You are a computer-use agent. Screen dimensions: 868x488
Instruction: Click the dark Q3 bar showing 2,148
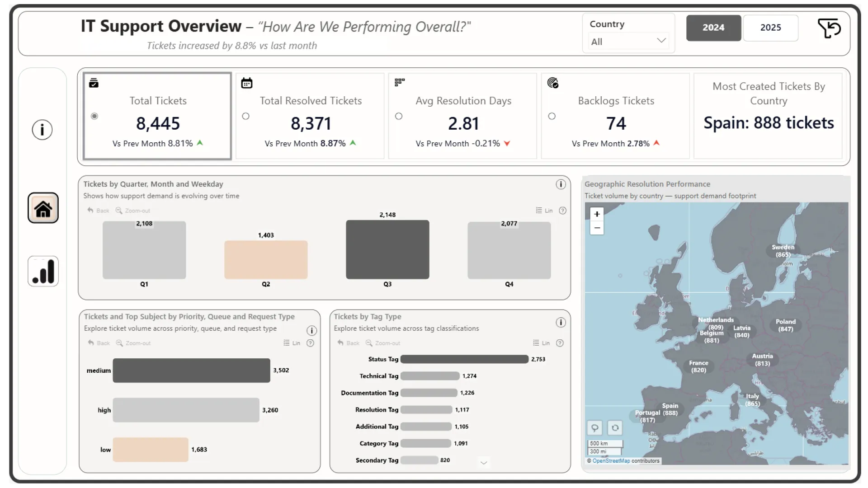coord(387,249)
